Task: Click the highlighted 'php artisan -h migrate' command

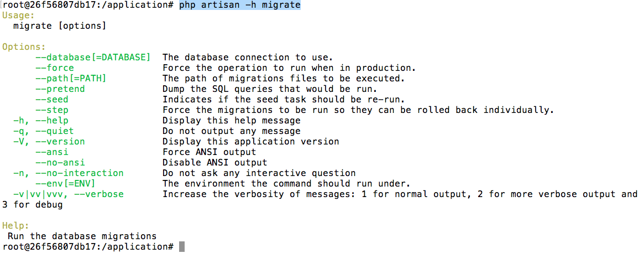Action: 239,5
